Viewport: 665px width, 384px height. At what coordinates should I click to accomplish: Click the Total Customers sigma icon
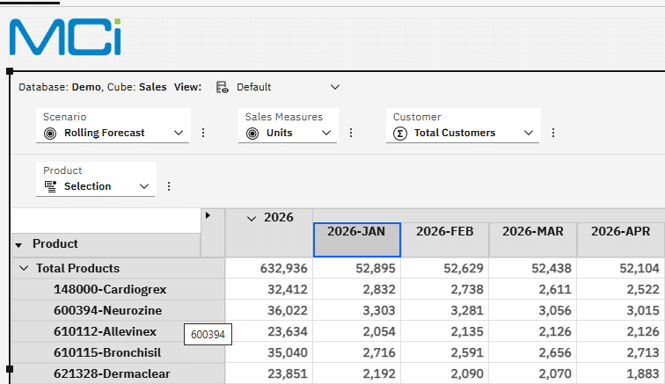click(400, 133)
